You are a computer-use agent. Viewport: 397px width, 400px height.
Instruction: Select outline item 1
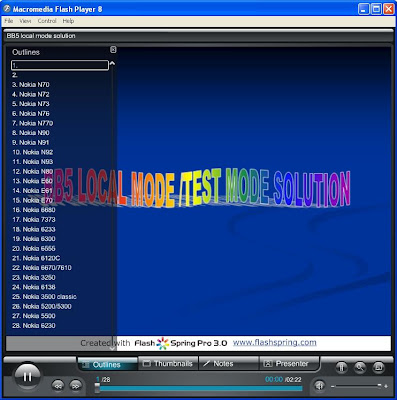click(x=60, y=65)
